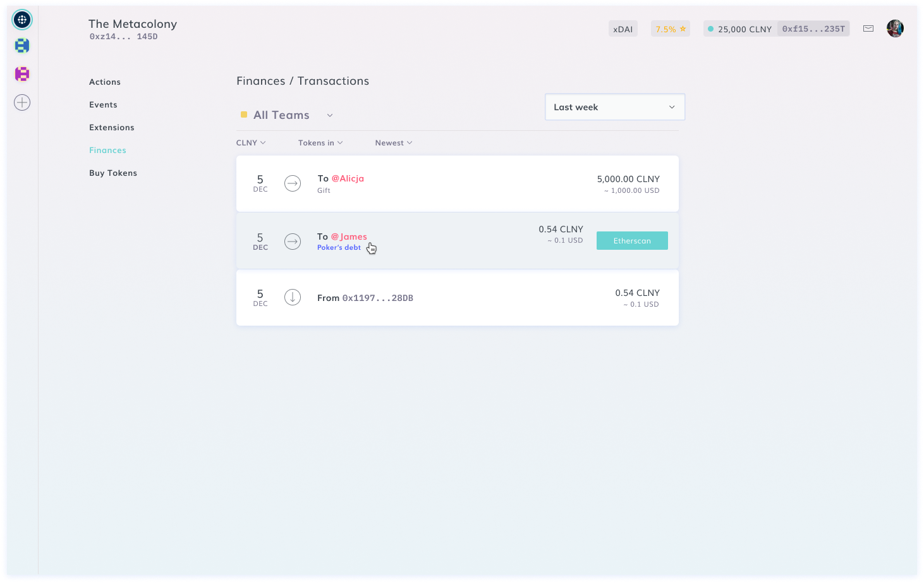The width and height of the screenshot is (924, 583).
Task: Open the Tokens in filter
Action: 320,143
